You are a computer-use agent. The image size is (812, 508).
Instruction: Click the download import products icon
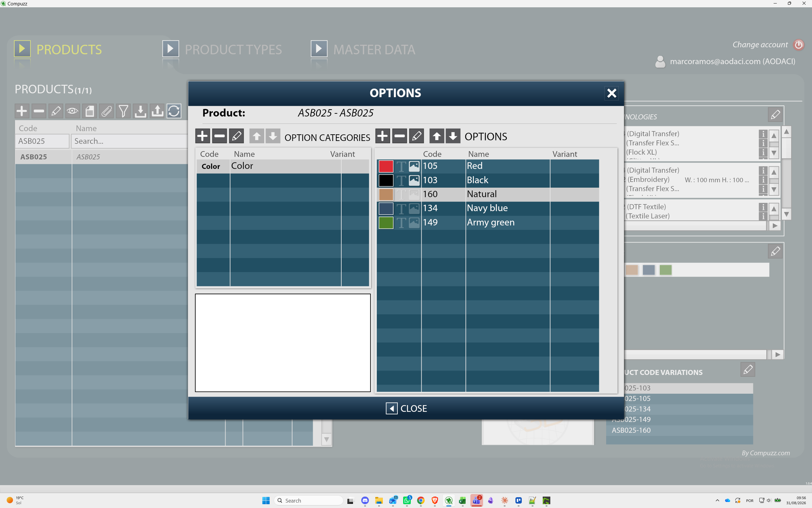tap(140, 111)
